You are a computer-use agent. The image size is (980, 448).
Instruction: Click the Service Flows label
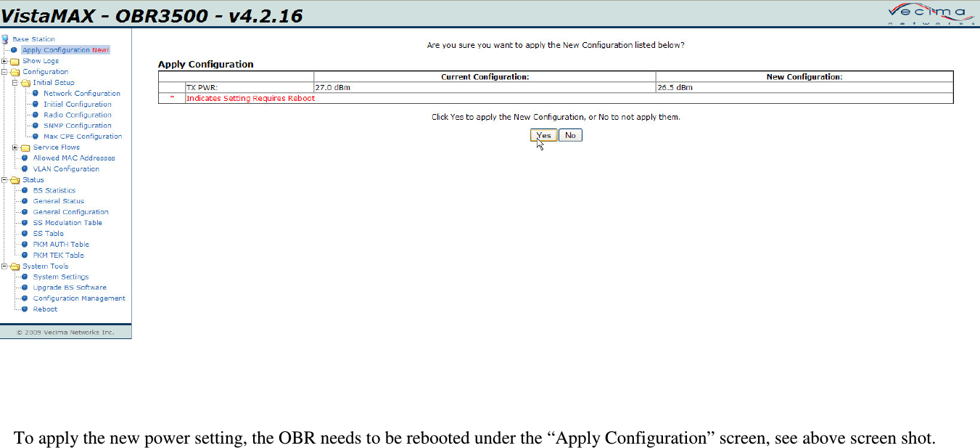click(57, 147)
